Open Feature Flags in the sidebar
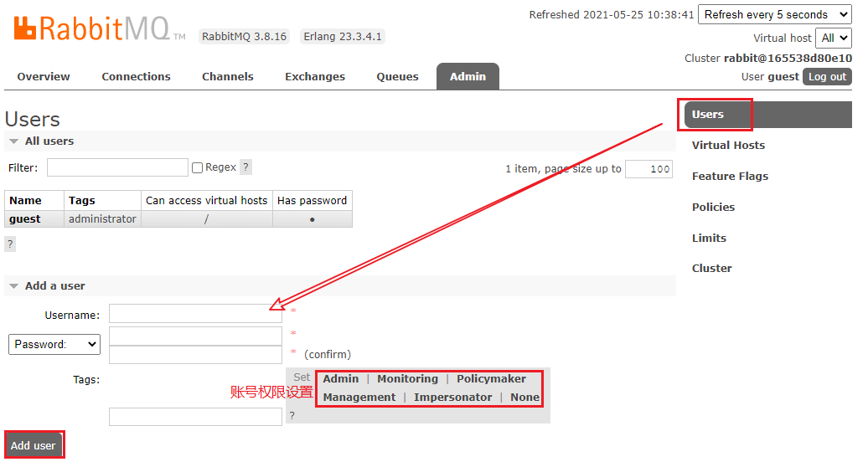The height and width of the screenshot is (462, 868). point(730,177)
